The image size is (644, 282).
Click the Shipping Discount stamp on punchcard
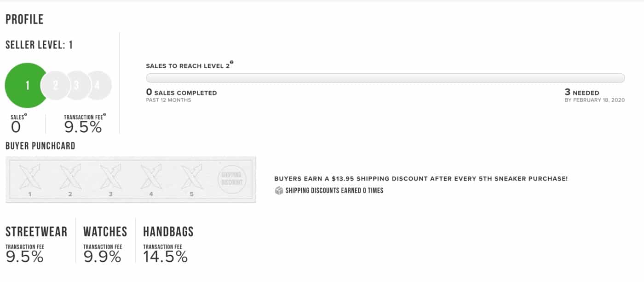(231, 178)
